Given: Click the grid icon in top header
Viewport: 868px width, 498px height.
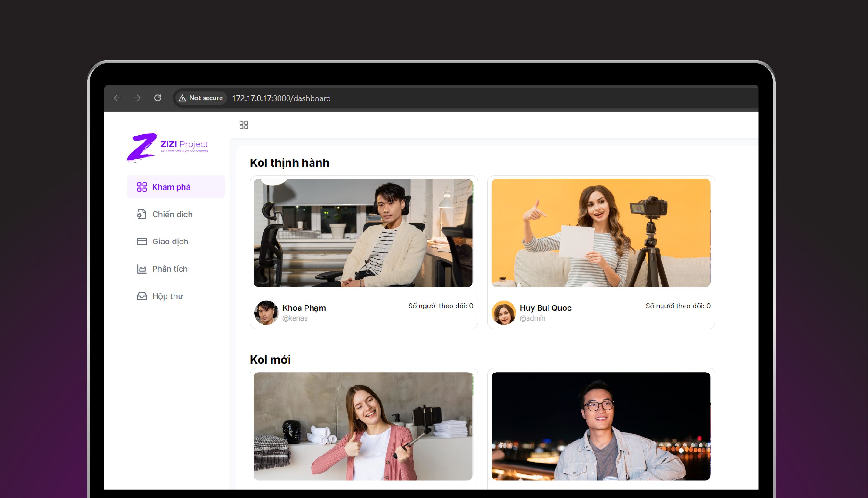Looking at the screenshot, I should pyautogui.click(x=244, y=125).
